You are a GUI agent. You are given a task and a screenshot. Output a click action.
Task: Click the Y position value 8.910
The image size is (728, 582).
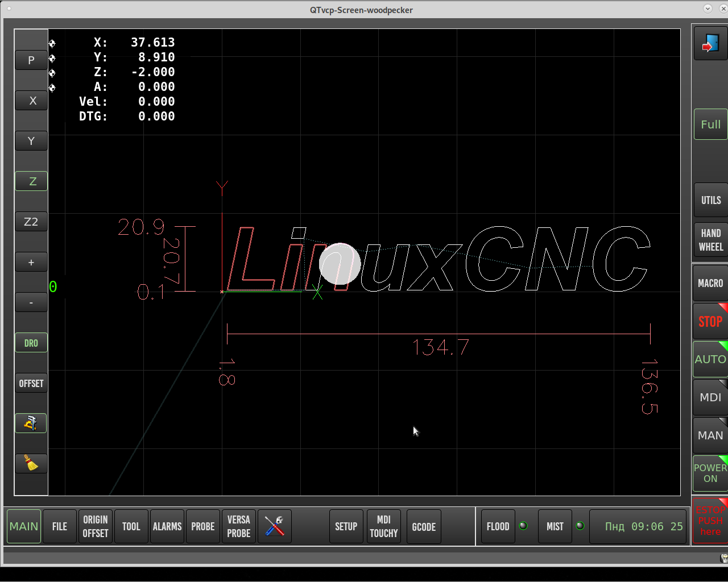[156, 57]
